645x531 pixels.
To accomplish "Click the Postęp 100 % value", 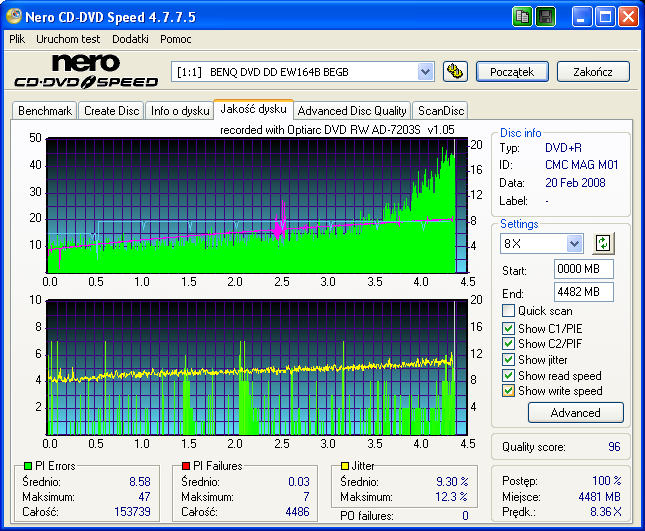I will click(606, 480).
